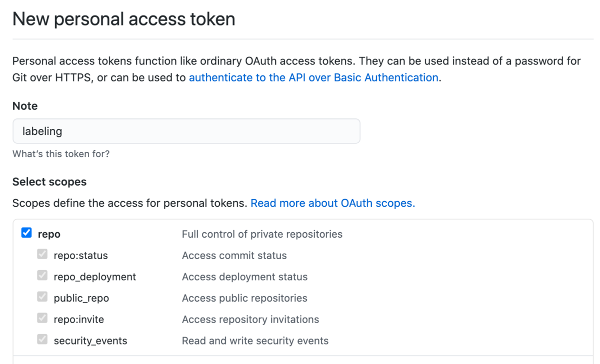Click the "Note" field label
Viewport: 600px width, 364px height.
25,106
